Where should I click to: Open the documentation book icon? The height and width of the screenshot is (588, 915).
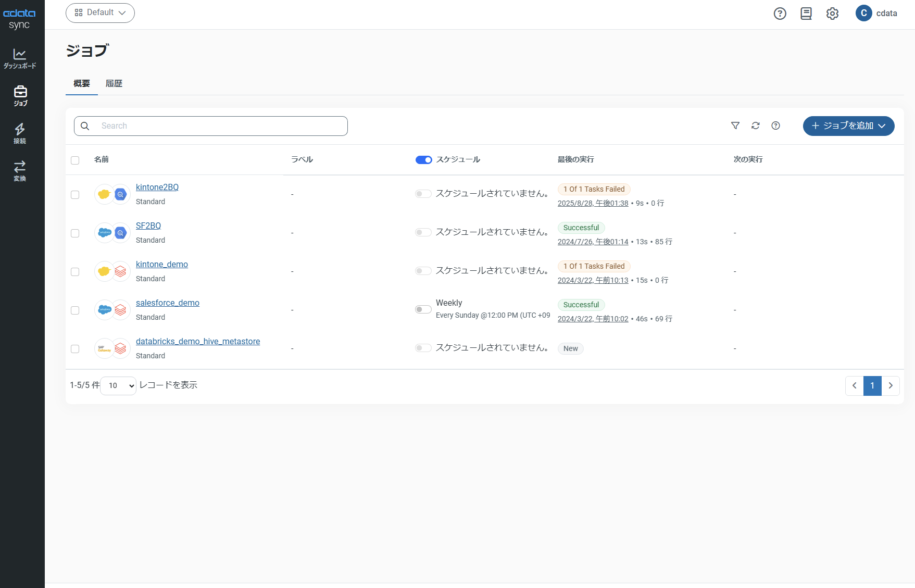tap(806, 14)
